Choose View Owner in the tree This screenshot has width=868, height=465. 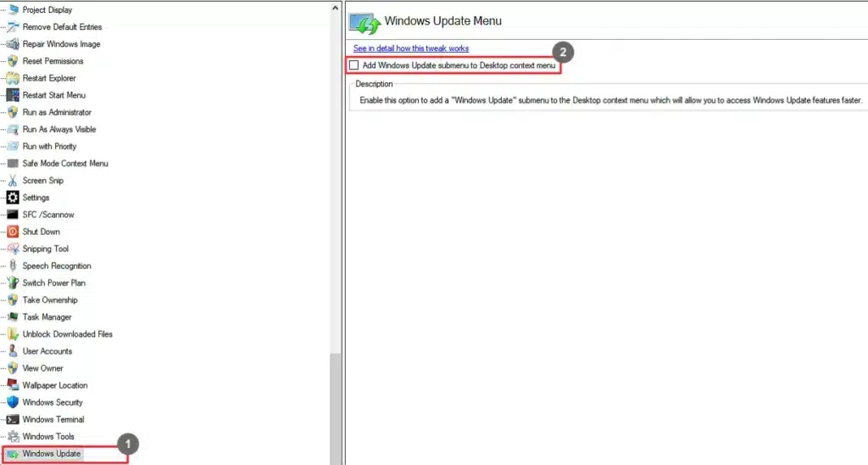[x=42, y=368]
